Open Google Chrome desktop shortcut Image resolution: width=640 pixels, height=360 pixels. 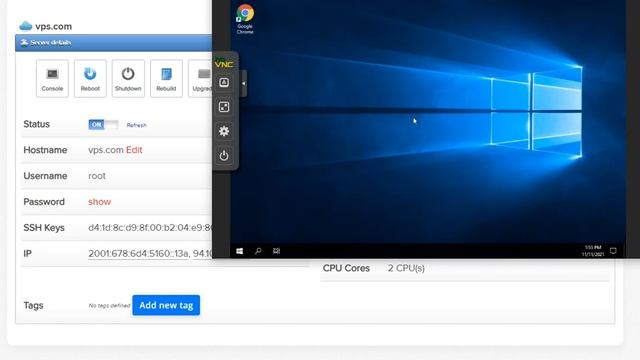point(245,19)
